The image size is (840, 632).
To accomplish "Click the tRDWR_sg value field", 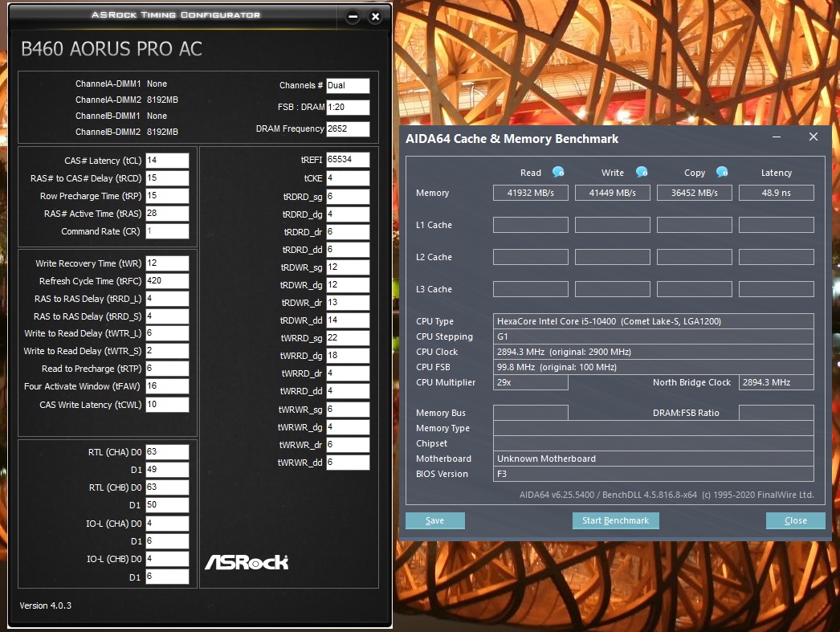I will 348,267.
